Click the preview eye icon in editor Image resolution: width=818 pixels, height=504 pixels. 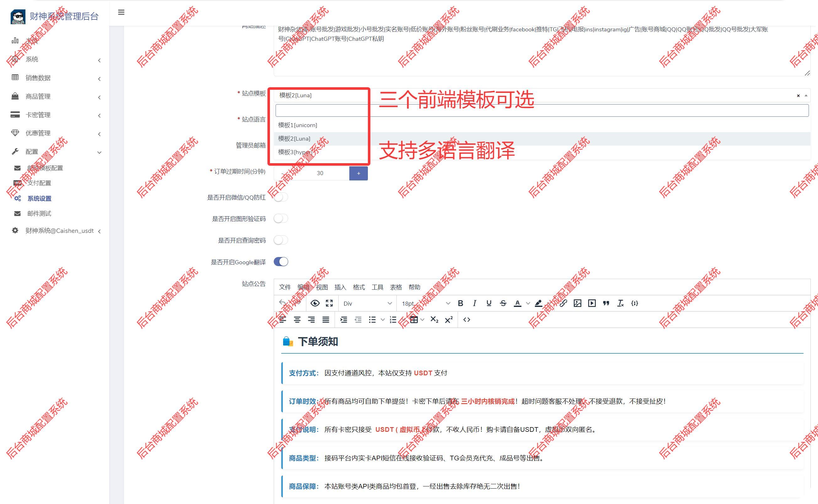pos(315,303)
